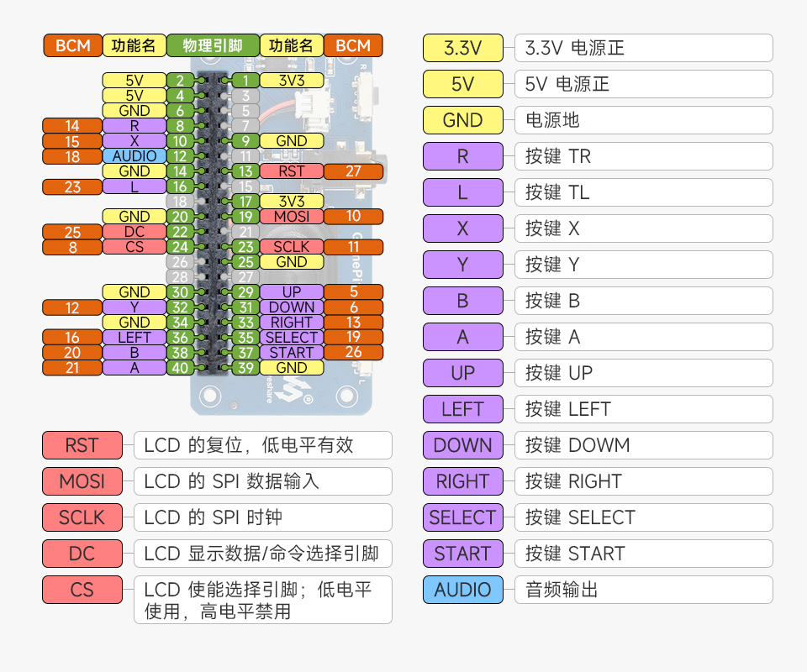Expand the 按键 UP description row
807x672 pixels.
[x=643, y=373]
